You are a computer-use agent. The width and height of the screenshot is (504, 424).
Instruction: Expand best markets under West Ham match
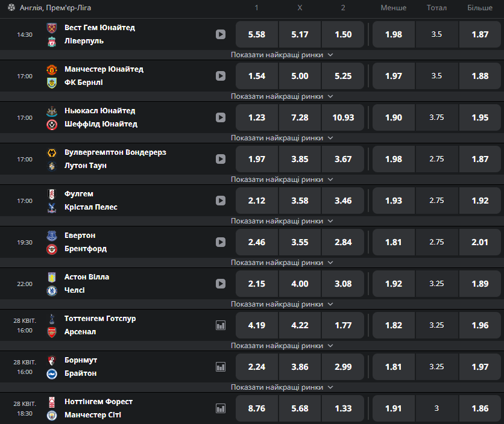[282, 55]
